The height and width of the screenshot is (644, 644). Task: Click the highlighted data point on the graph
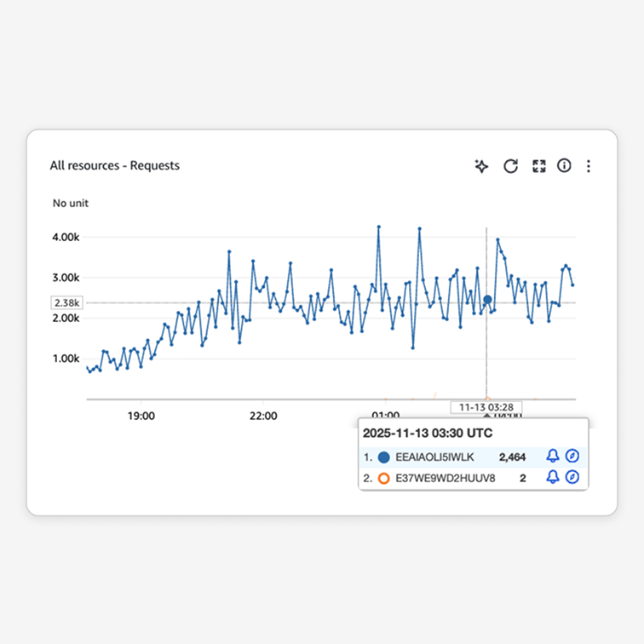tap(487, 300)
